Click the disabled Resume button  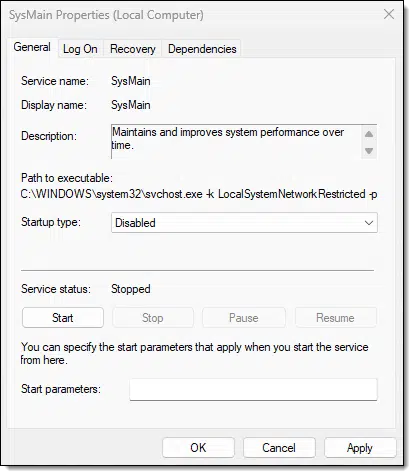[x=335, y=318]
